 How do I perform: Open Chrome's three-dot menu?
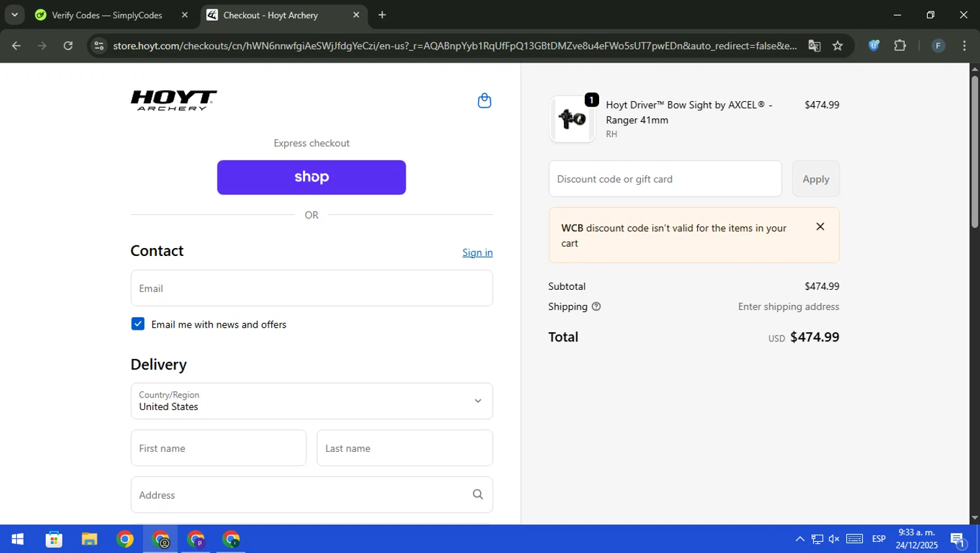(x=964, y=46)
